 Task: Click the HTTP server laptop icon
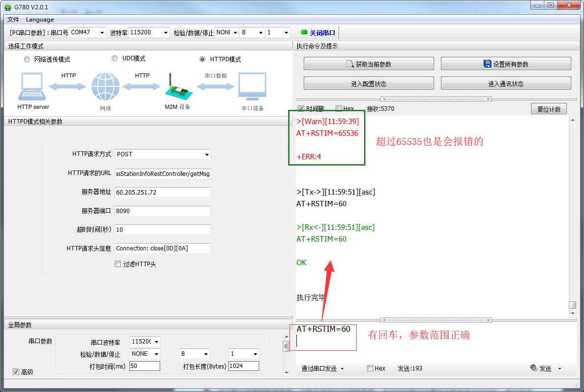point(33,87)
